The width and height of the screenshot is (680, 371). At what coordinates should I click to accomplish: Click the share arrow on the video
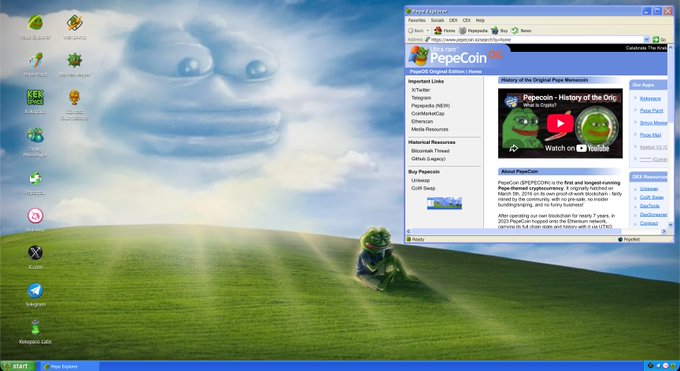tap(513, 148)
